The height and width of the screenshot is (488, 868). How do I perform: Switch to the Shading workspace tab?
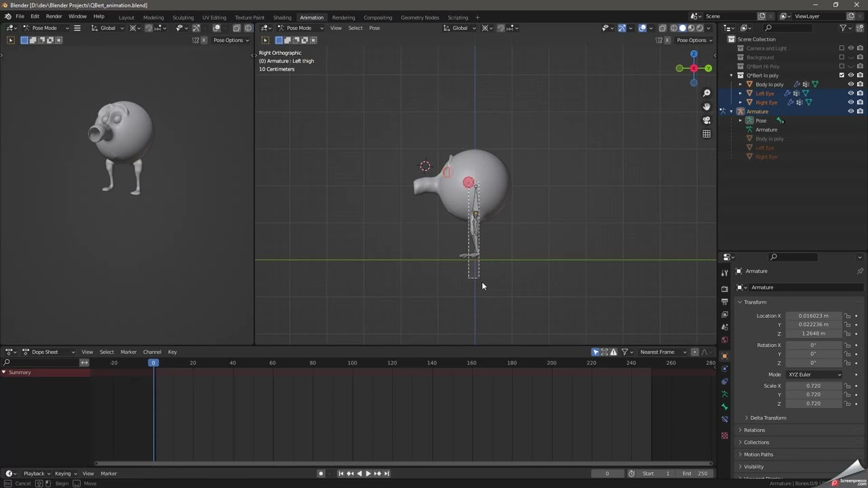click(282, 17)
